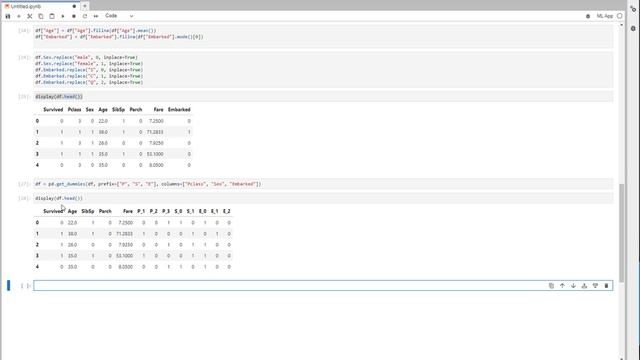This screenshot has width=640, height=360.
Task: Click the 53.1000 fare value in the second table
Action: [124, 256]
